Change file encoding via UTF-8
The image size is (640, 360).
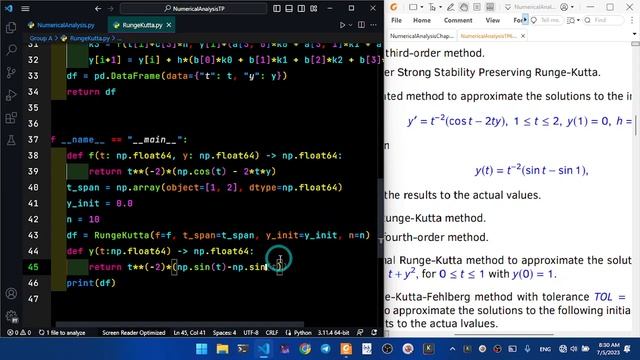[x=251, y=333]
